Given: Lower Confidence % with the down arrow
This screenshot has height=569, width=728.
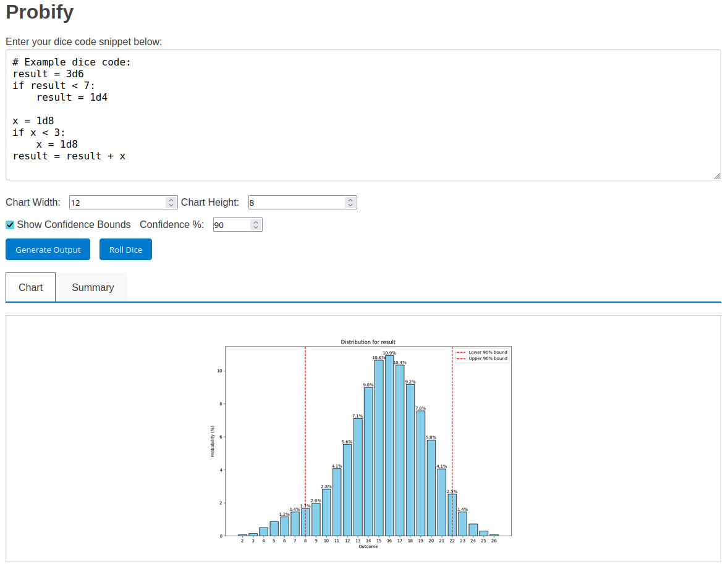Looking at the screenshot, I should pyautogui.click(x=256, y=227).
